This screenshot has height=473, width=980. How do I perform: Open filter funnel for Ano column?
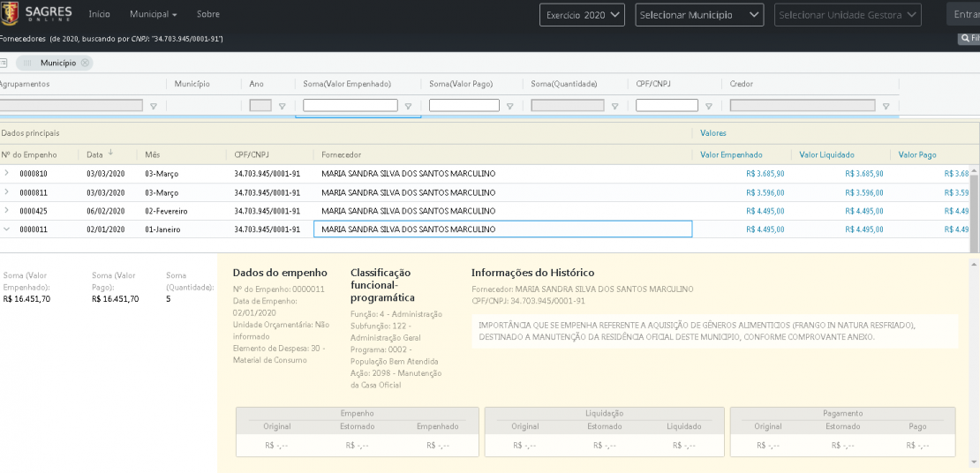click(283, 106)
